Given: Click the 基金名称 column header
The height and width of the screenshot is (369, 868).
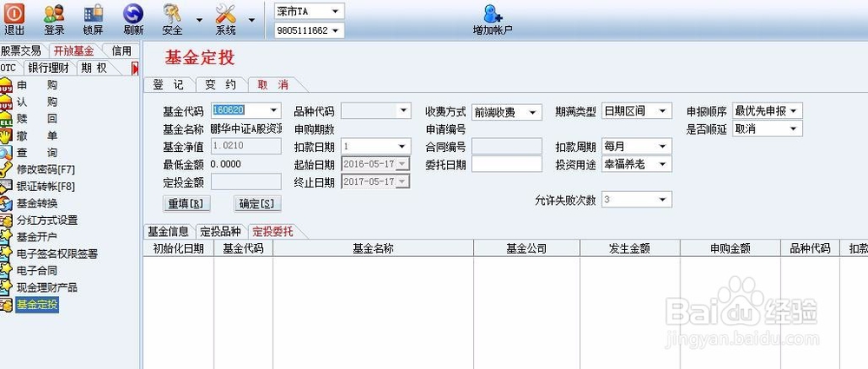Looking at the screenshot, I should [373, 248].
